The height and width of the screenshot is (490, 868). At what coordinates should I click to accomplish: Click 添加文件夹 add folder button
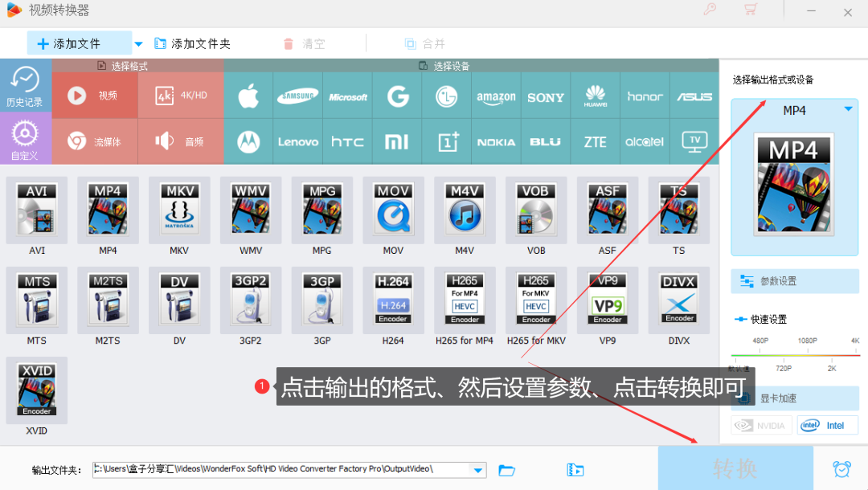tap(193, 43)
